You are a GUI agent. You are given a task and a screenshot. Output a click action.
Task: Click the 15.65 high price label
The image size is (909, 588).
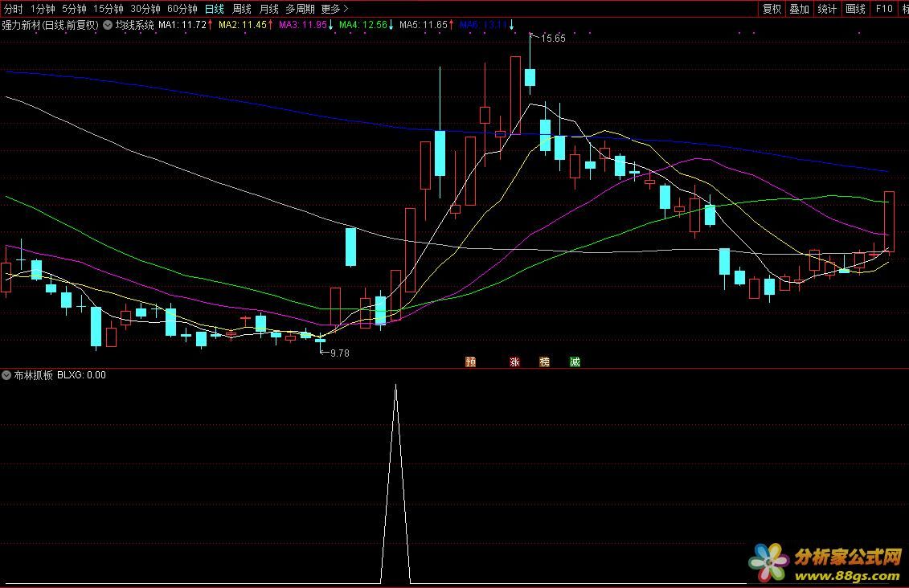tap(553, 39)
